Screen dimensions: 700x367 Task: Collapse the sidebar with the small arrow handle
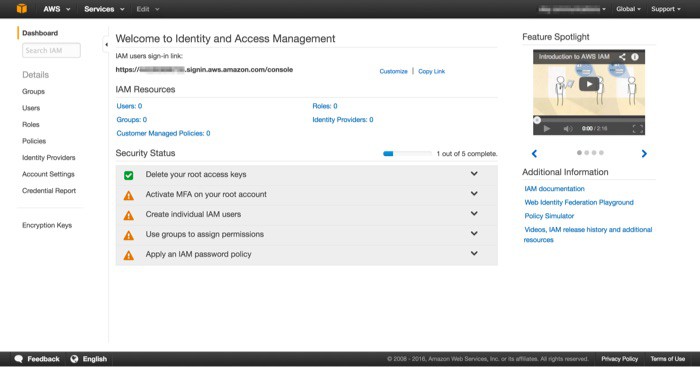106,44
